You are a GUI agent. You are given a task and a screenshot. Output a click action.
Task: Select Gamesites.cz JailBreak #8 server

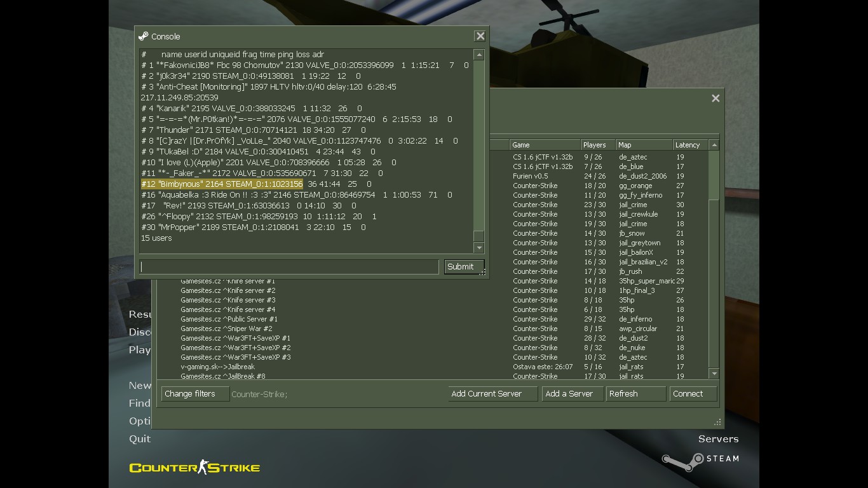[223, 376]
